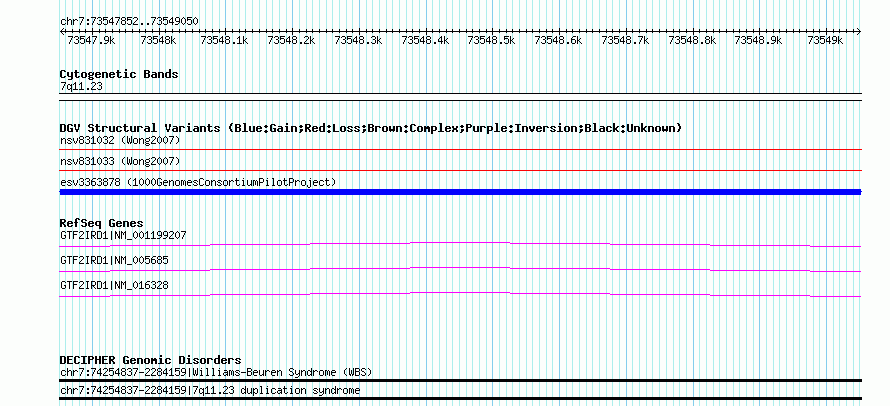890x406 pixels.
Task: Click the magenta line of NM_005685 transcript
Action: (461, 269)
